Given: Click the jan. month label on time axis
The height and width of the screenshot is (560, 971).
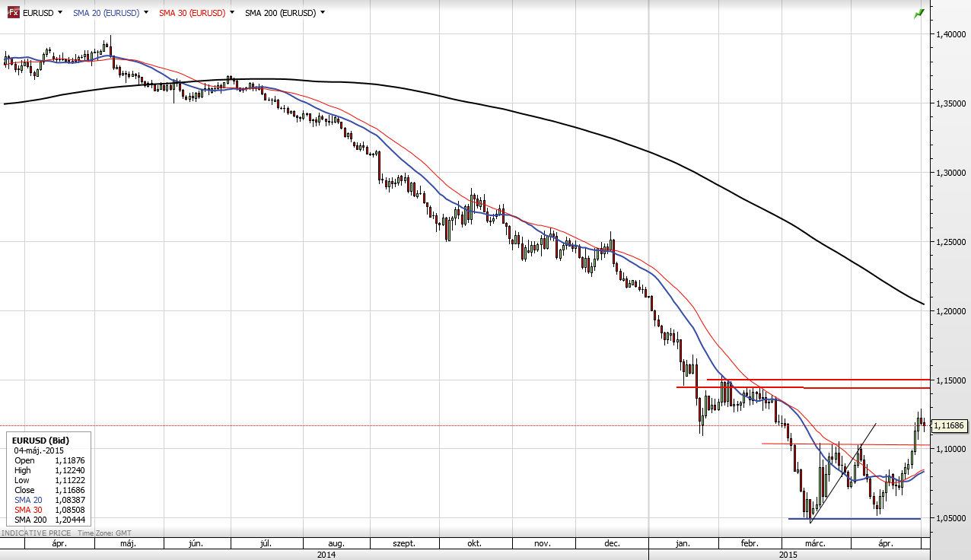Looking at the screenshot, I should coord(683,544).
